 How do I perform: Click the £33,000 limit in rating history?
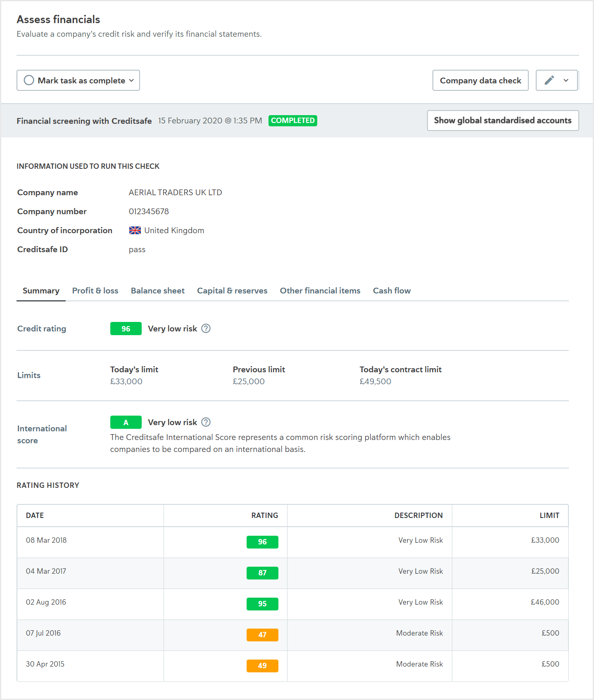[545, 540]
